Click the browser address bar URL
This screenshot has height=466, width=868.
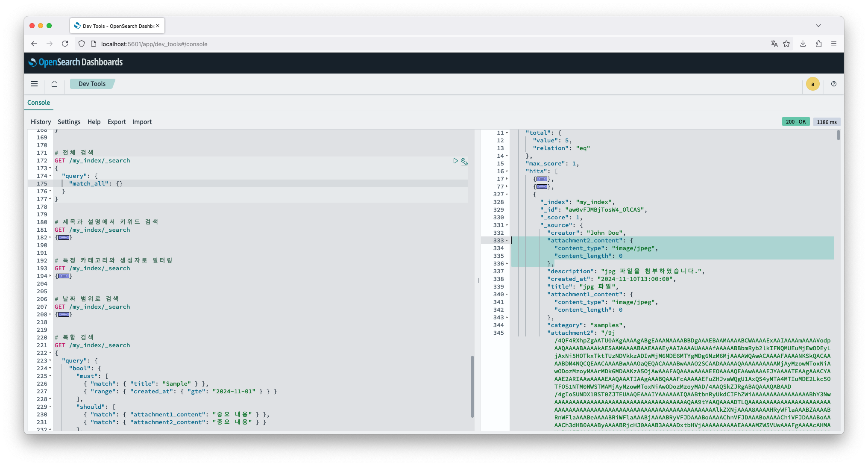(154, 44)
